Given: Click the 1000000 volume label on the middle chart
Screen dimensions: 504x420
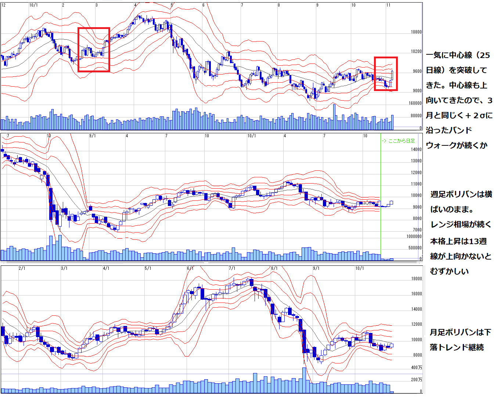Looking at the screenshot, I should click(x=414, y=237).
